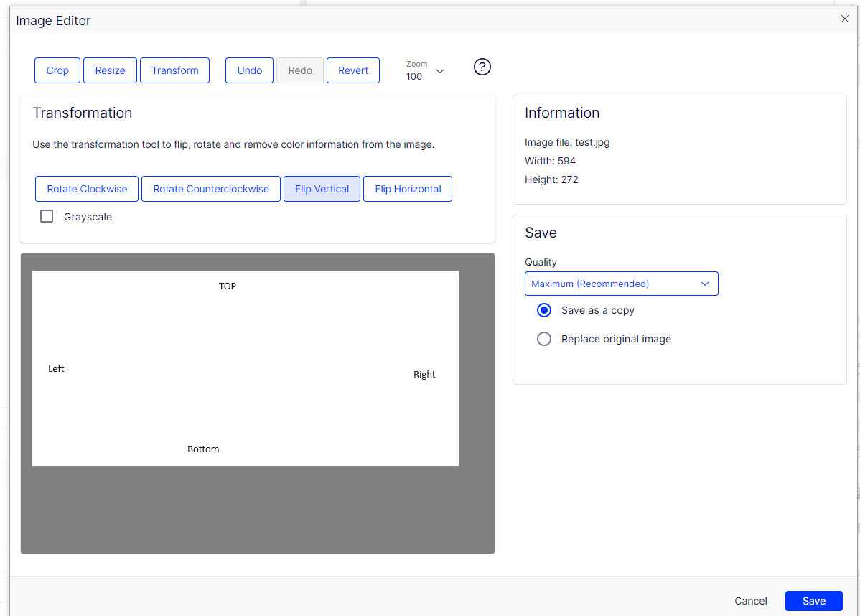Flip the image horizontally
Image resolution: width=860 pixels, height=616 pixels.
click(x=408, y=189)
